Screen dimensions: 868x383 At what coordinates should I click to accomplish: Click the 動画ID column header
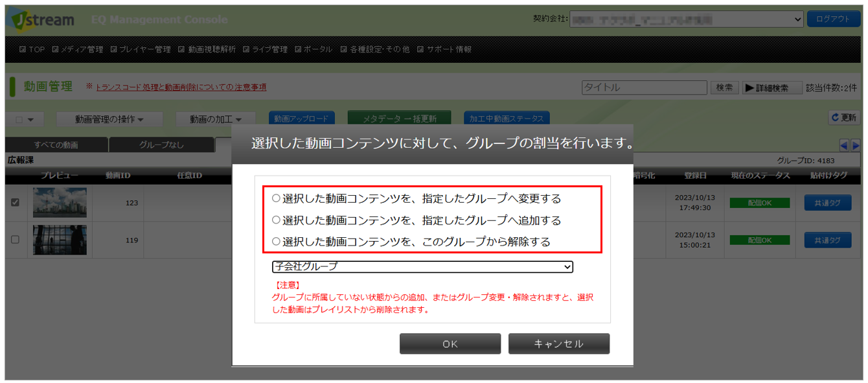[x=118, y=176]
